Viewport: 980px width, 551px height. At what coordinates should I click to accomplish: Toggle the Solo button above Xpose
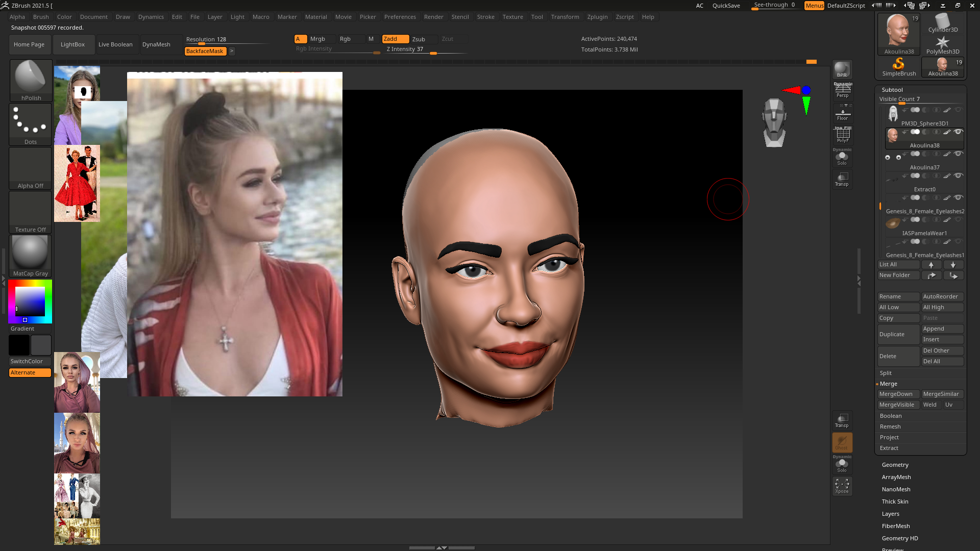tap(842, 465)
